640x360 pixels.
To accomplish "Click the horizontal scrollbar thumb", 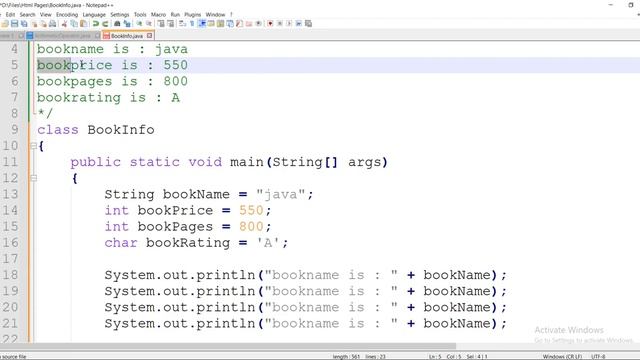I will tap(228, 346).
